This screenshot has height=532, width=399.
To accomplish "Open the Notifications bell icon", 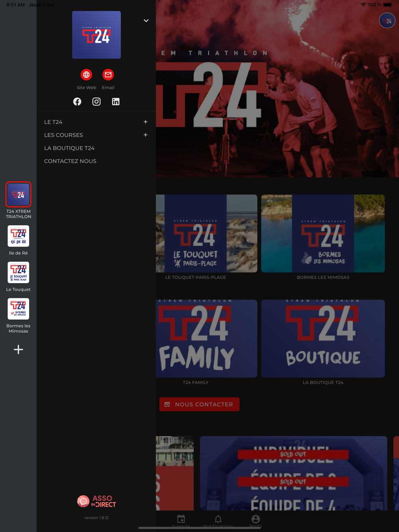I will (x=218, y=519).
